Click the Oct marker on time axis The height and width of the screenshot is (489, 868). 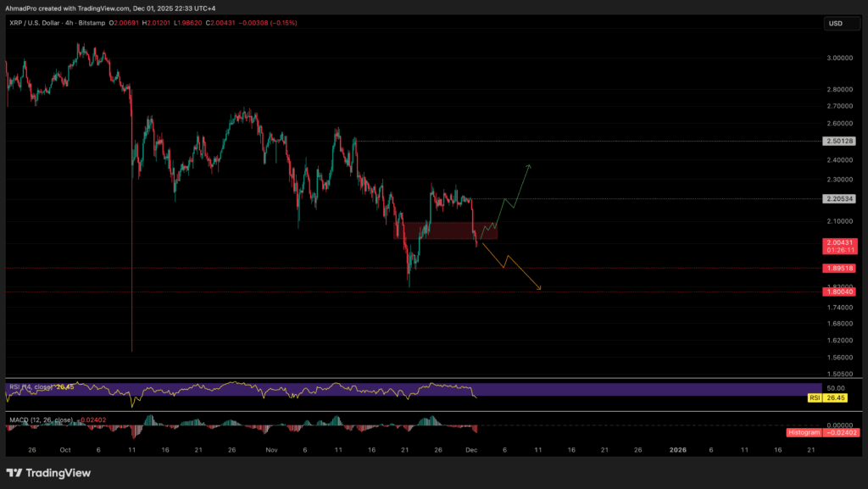point(64,451)
